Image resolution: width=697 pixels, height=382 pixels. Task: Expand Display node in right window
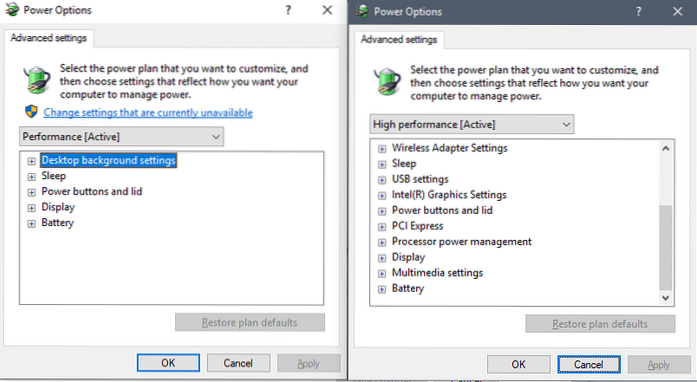pos(382,258)
